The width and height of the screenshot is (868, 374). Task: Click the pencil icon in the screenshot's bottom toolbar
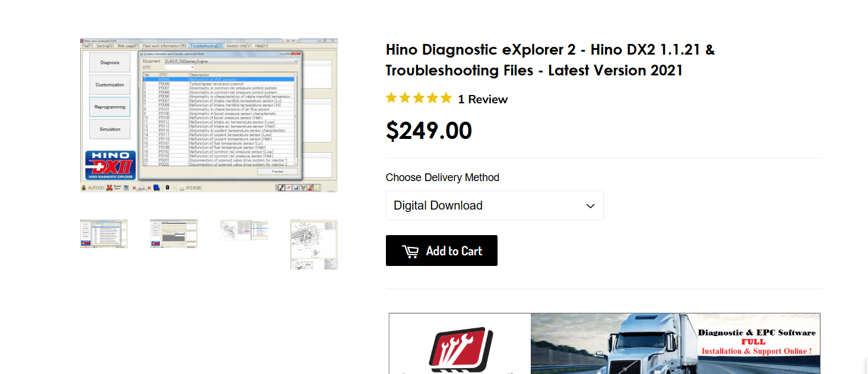click(x=281, y=188)
